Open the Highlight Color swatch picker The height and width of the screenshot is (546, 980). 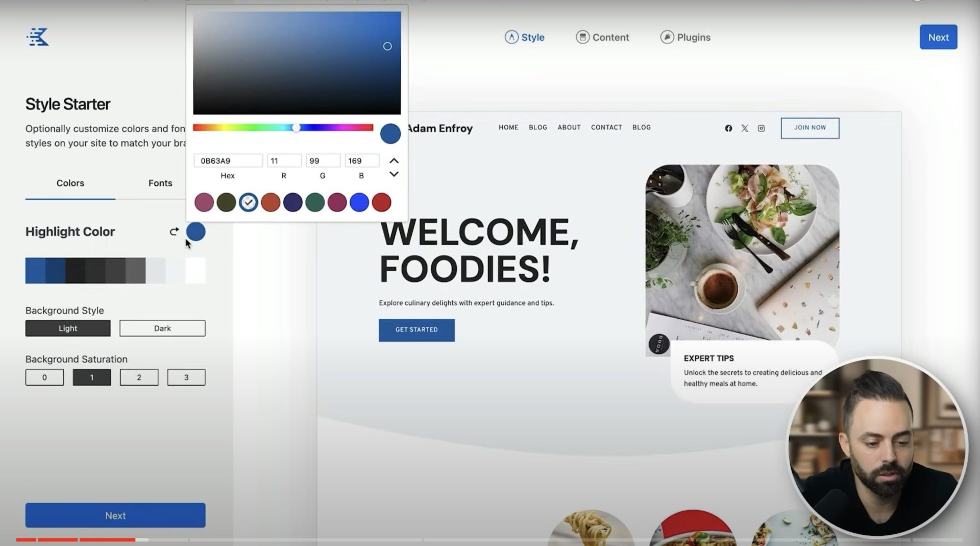click(195, 231)
